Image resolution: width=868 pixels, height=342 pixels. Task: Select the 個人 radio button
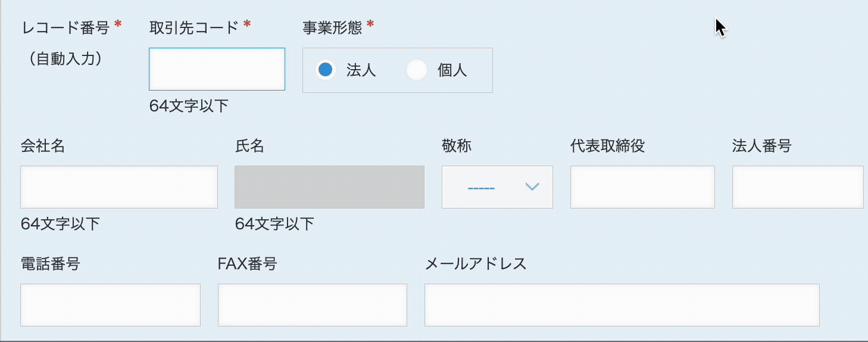[416, 70]
